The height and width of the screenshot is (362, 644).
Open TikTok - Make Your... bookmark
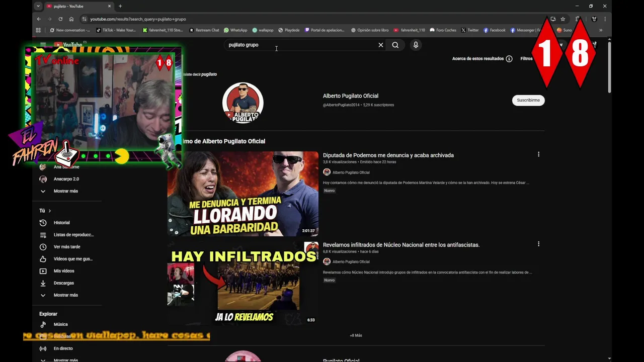click(116, 30)
